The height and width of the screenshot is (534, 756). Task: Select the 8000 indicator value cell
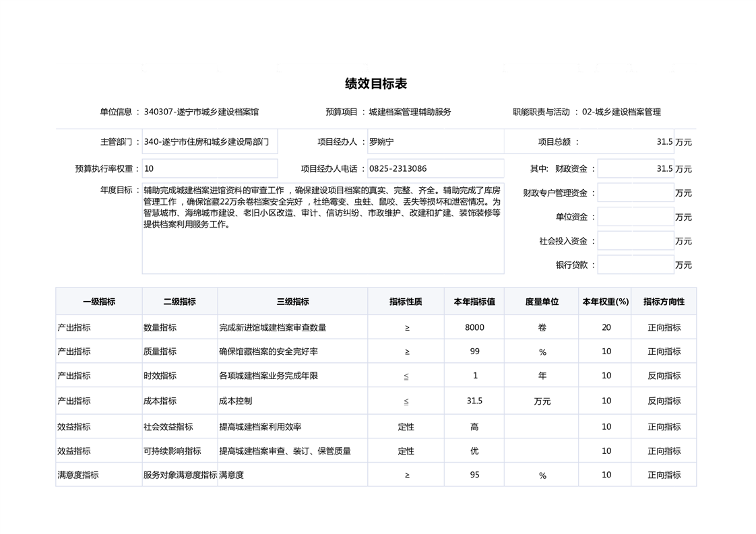[x=474, y=327]
